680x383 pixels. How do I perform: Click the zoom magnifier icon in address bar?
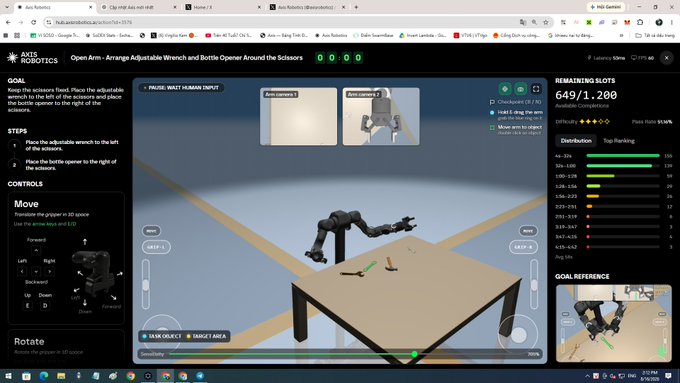tap(534, 22)
